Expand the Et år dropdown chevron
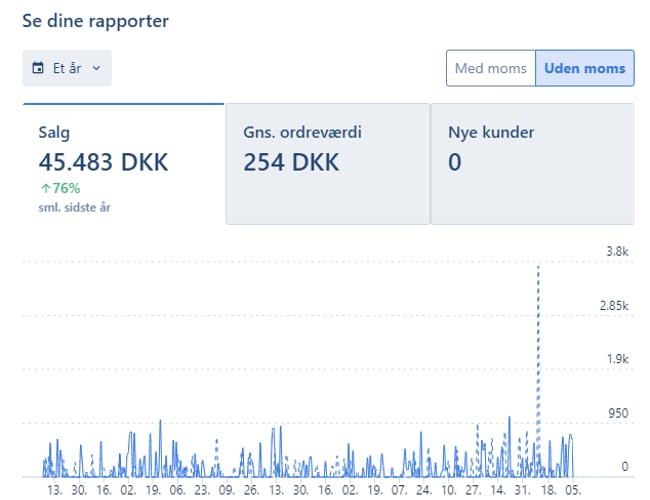 tap(96, 68)
